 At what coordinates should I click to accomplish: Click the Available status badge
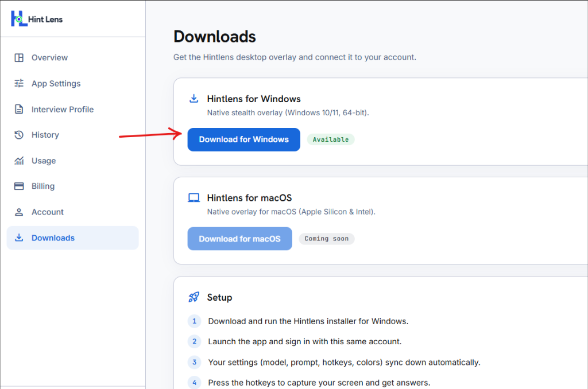(x=331, y=139)
